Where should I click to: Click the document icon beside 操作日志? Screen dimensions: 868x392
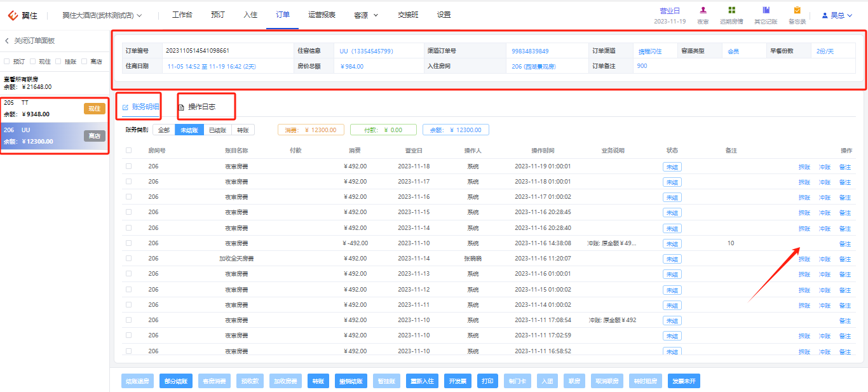[182, 107]
